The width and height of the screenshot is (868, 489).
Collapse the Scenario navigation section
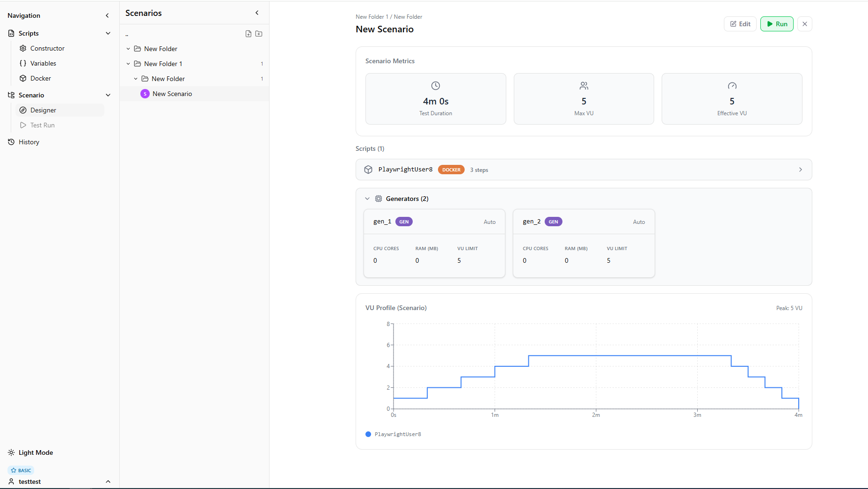[108, 95]
